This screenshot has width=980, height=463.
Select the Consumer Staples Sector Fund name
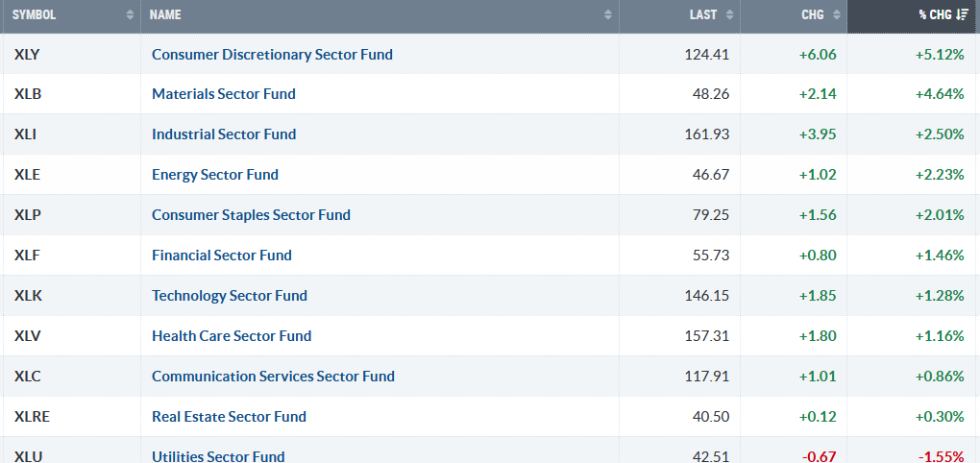251,215
